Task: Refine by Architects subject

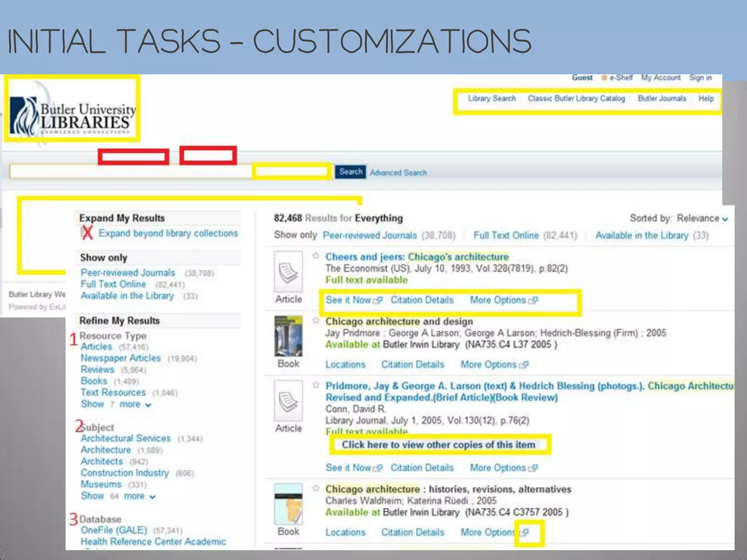Action: point(102,462)
